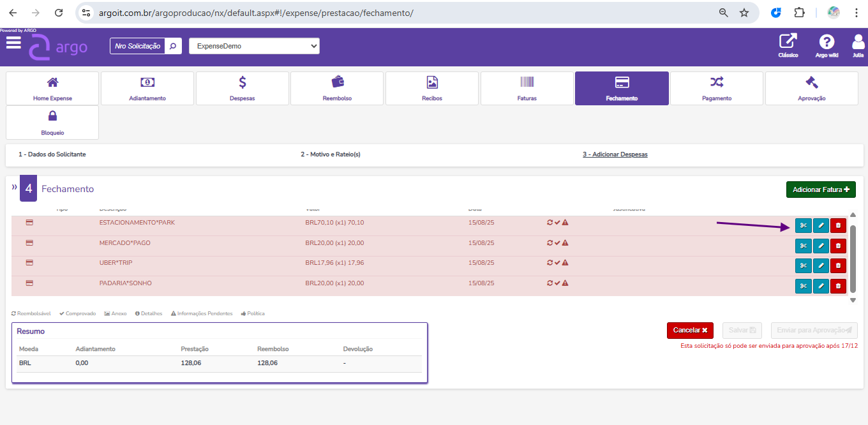Click the Nro Solicitação input field
The height and width of the screenshot is (425, 868).
coord(137,46)
